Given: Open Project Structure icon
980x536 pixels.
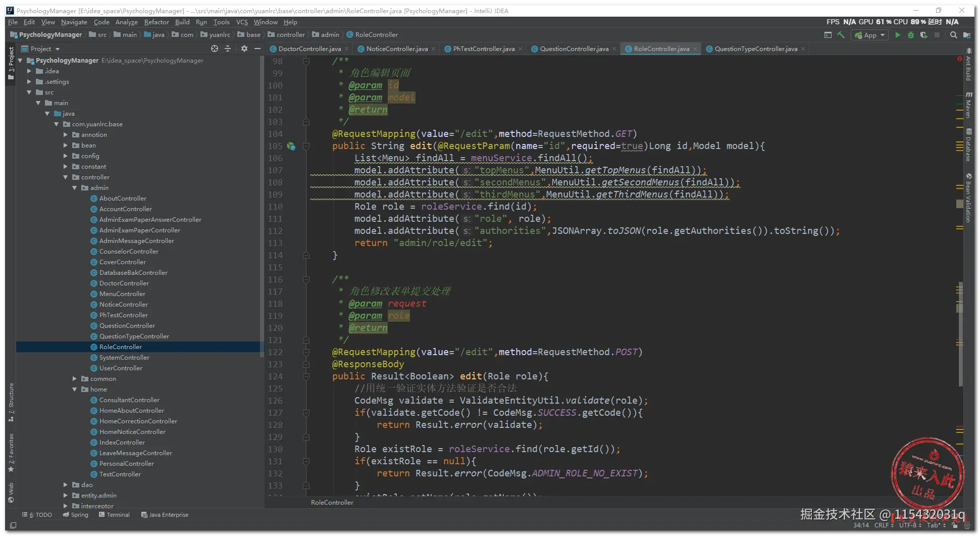Looking at the screenshot, I should (x=966, y=35).
